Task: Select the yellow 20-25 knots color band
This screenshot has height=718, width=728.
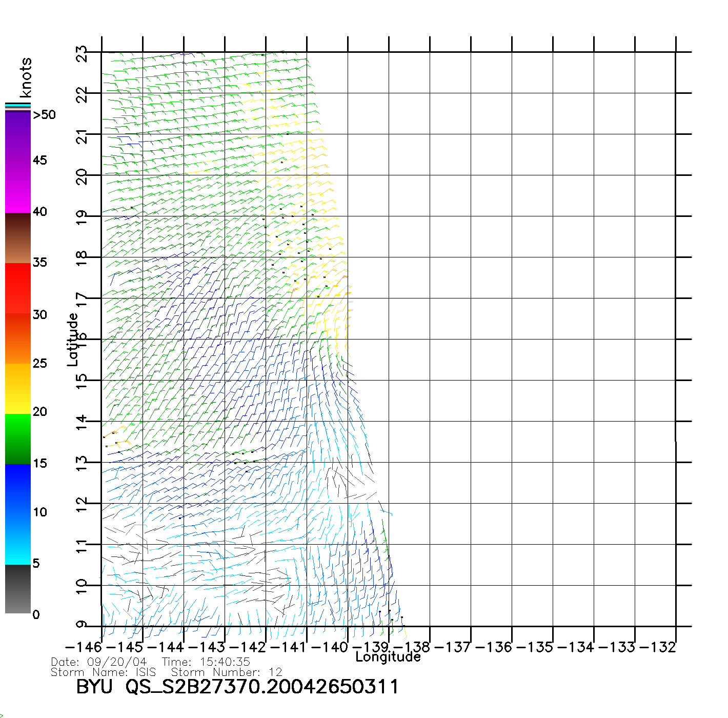Action: [18, 388]
